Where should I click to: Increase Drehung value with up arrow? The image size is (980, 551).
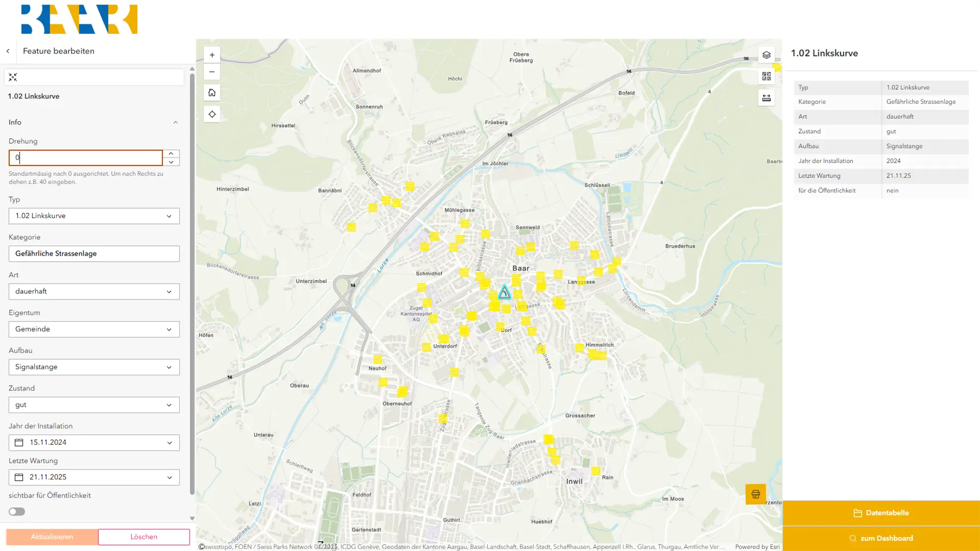171,154
